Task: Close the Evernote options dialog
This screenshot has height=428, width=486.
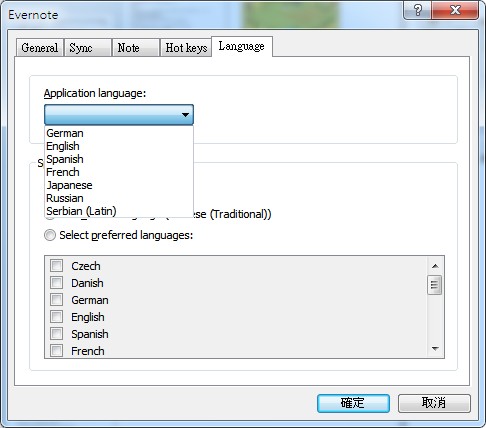Action: tap(455, 10)
